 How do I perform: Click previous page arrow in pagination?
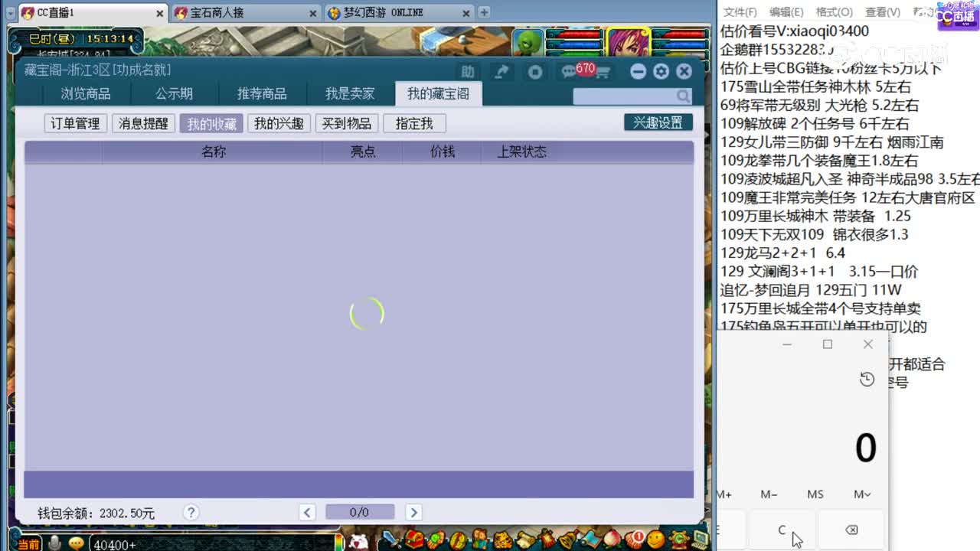point(307,511)
